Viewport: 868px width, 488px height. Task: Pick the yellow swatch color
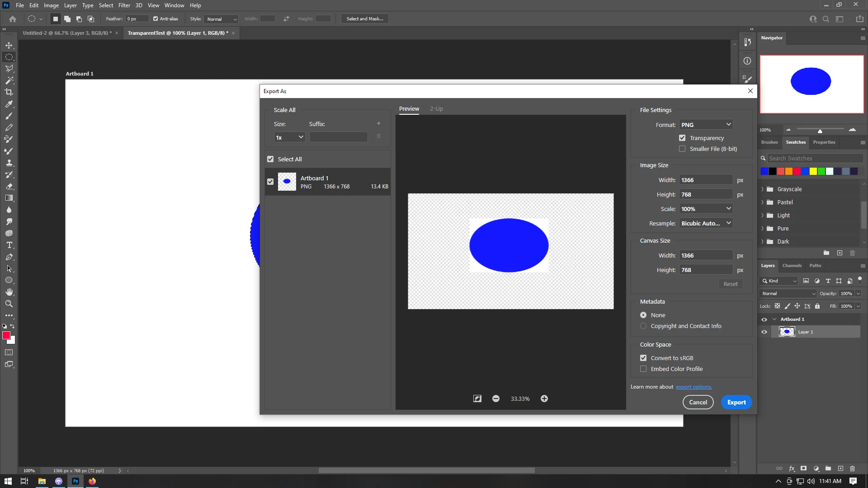point(813,171)
